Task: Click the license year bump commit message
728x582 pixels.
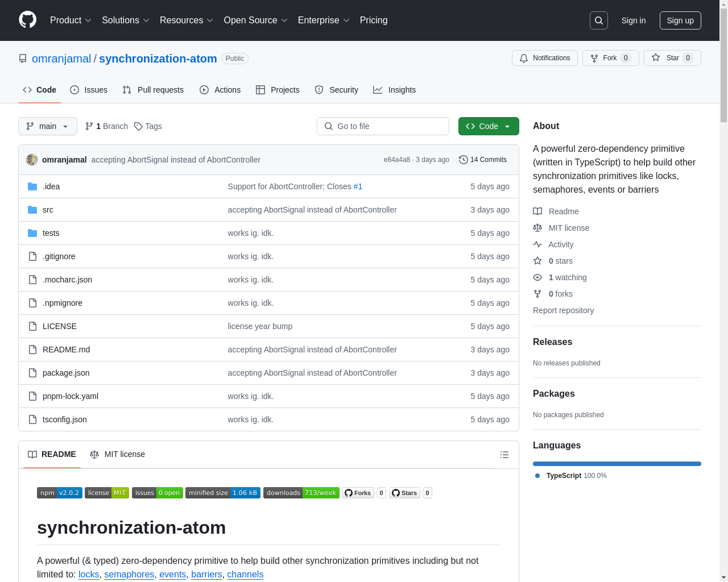Action: click(x=260, y=326)
